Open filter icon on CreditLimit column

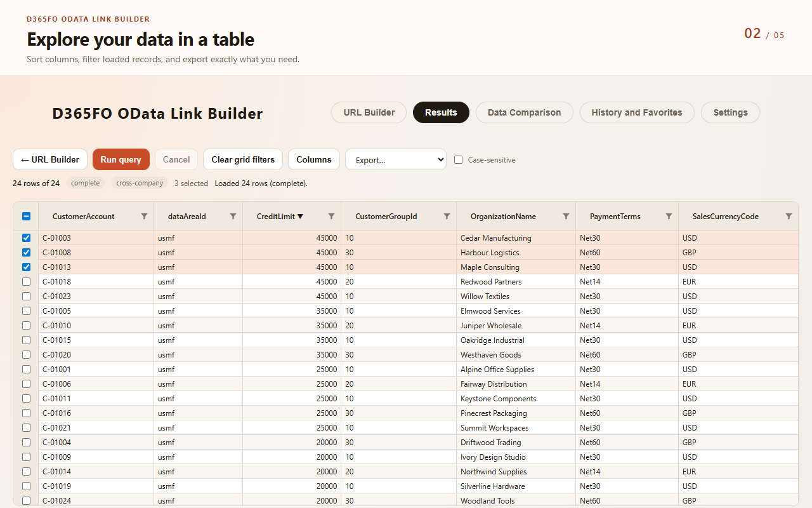(331, 217)
